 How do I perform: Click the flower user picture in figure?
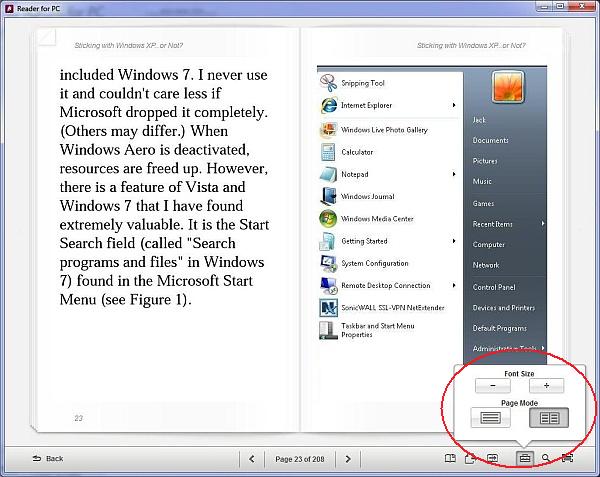pyautogui.click(x=508, y=87)
